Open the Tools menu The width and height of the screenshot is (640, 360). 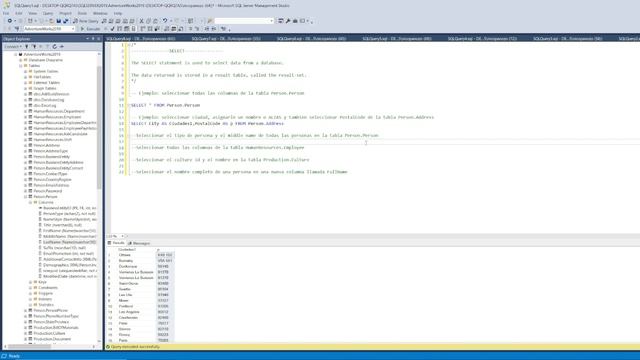(82, 13)
